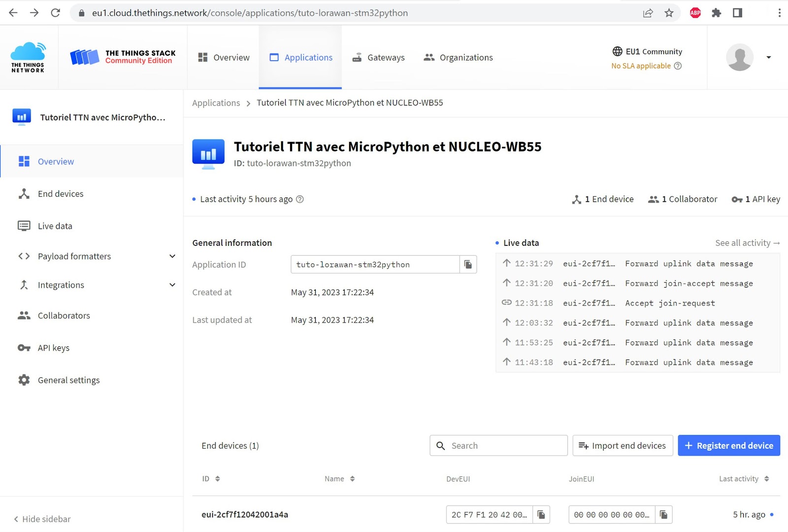Click the No SLA applicable help icon
Image resolution: width=788 pixels, height=532 pixels.
678,66
